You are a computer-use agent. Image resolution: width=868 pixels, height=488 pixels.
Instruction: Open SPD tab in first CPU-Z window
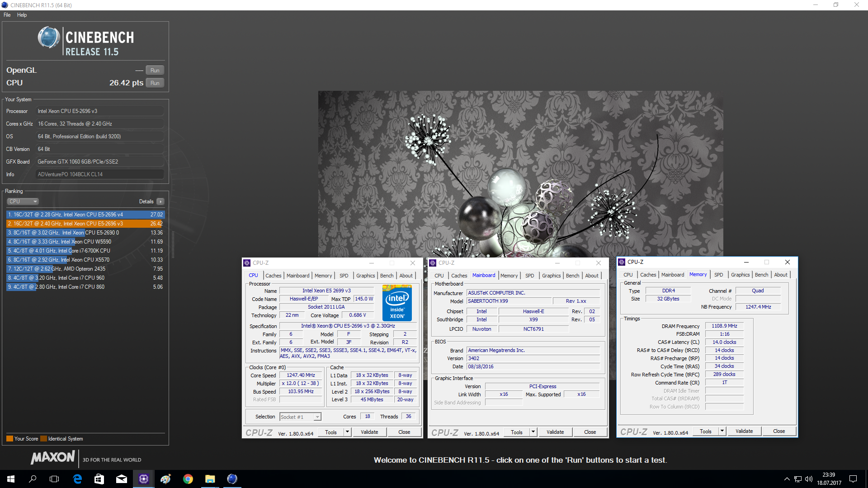344,276
